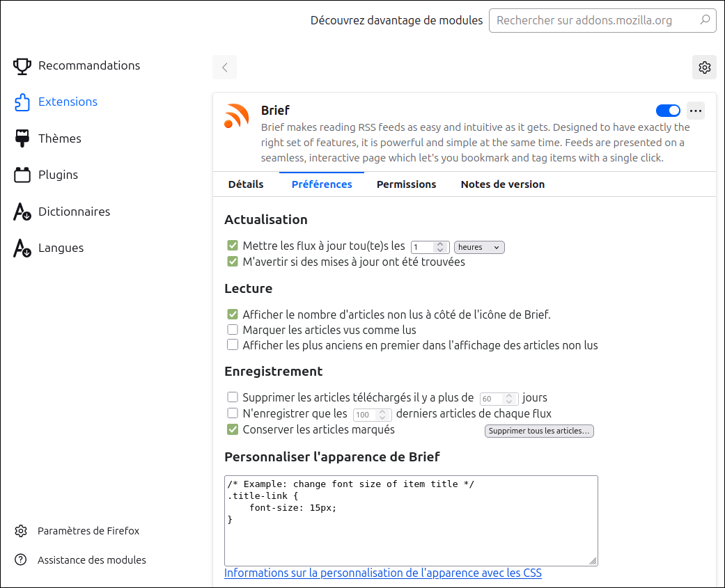Check 'Afficher les plus anciens en premier'
The image size is (725, 588).
click(233, 345)
